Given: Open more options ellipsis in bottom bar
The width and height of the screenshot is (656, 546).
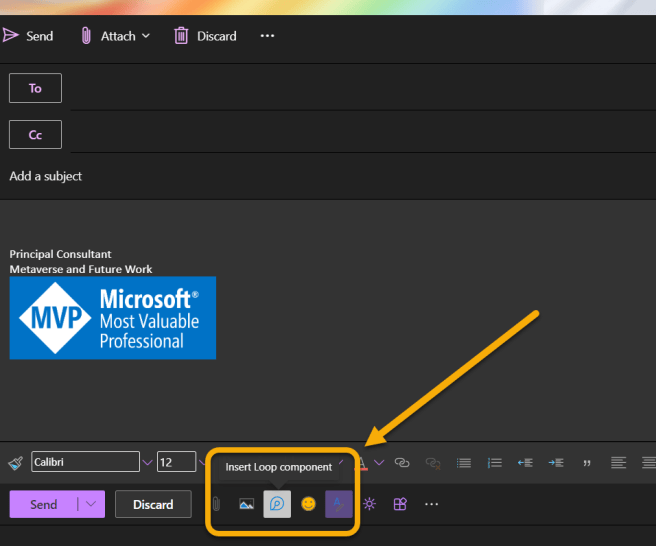Looking at the screenshot, I should tap(431, 504).
